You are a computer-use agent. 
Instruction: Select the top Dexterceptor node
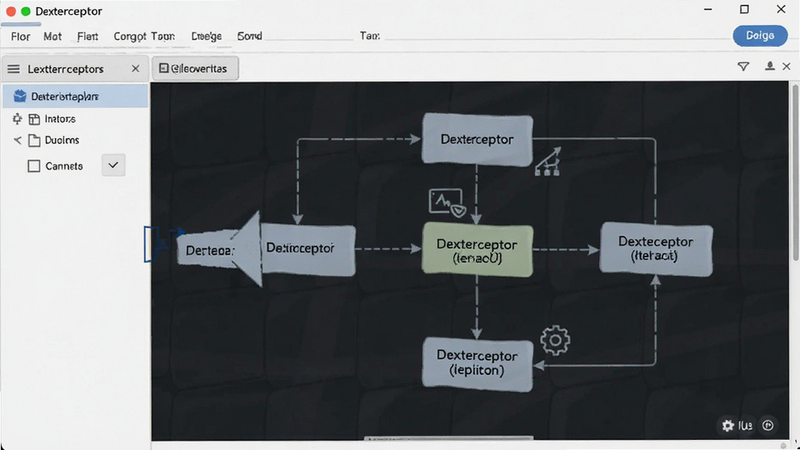tap(478, 139)
